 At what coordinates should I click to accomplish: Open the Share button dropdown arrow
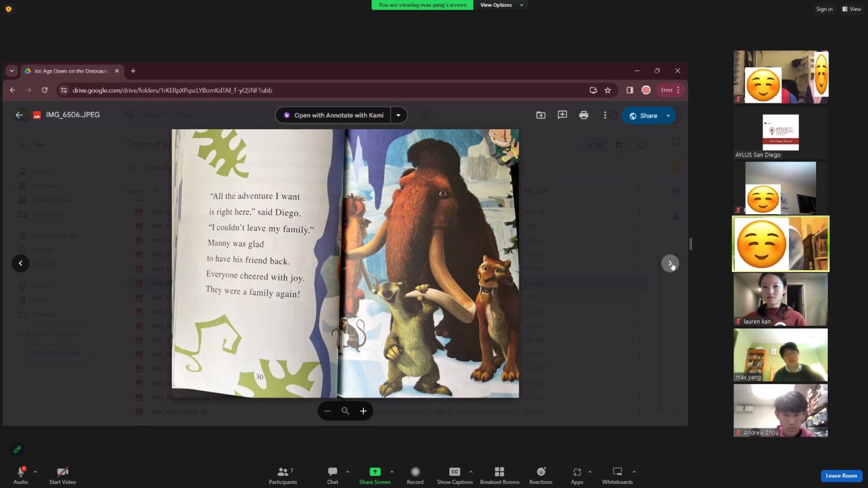pos(669,115)
